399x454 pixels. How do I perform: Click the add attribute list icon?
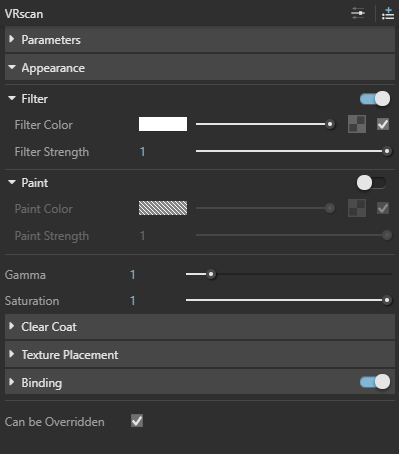(x=388, y=14)
